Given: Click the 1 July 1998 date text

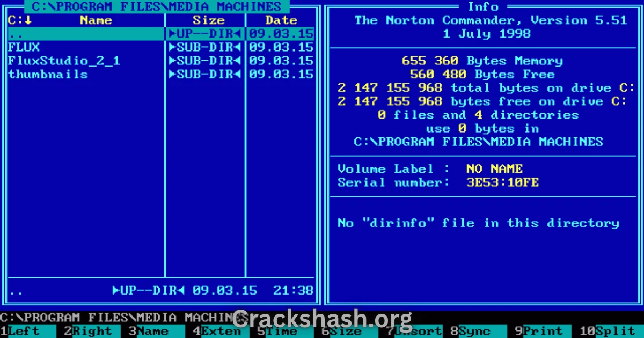Looking at the screenshot, I should click(487, 34).
